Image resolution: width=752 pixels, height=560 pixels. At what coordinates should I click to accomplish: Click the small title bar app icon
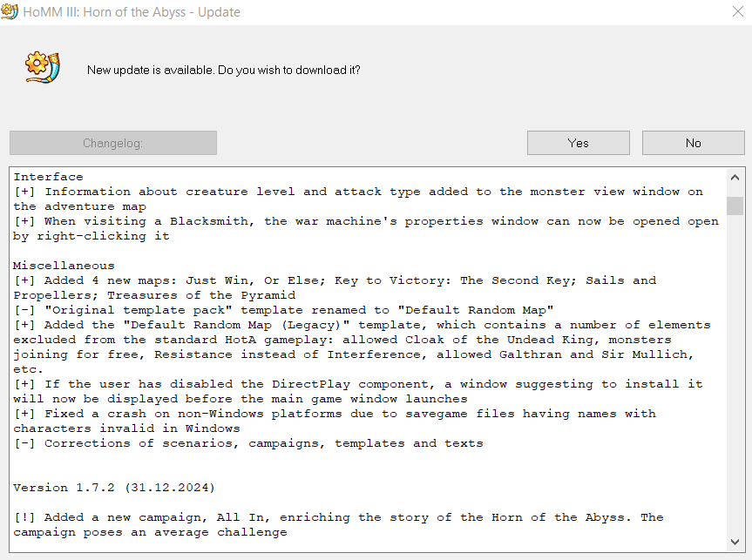coord(10,11)
